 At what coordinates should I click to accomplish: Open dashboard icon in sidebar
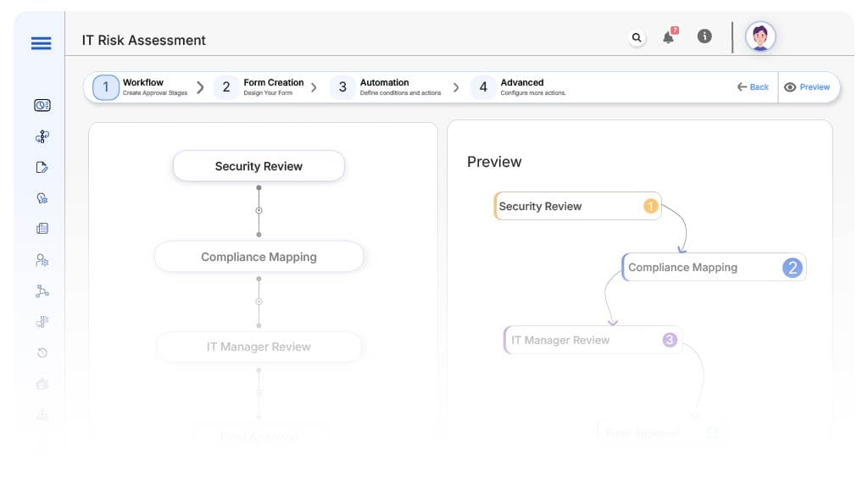point(42,105)
